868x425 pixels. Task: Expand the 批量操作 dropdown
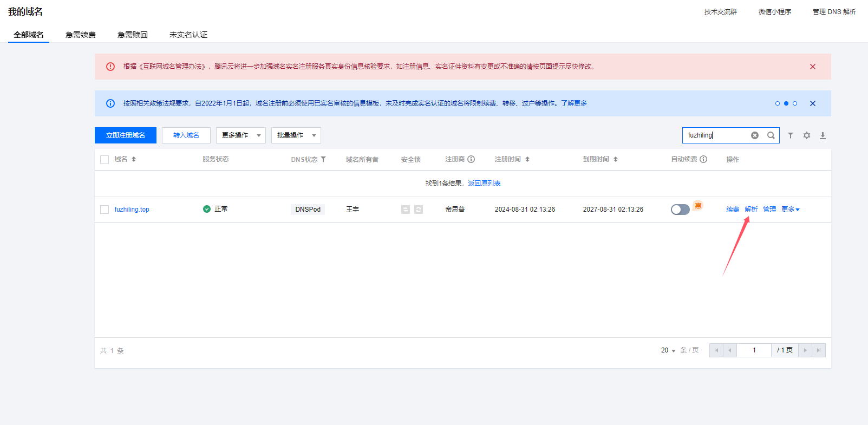[296, 135]
